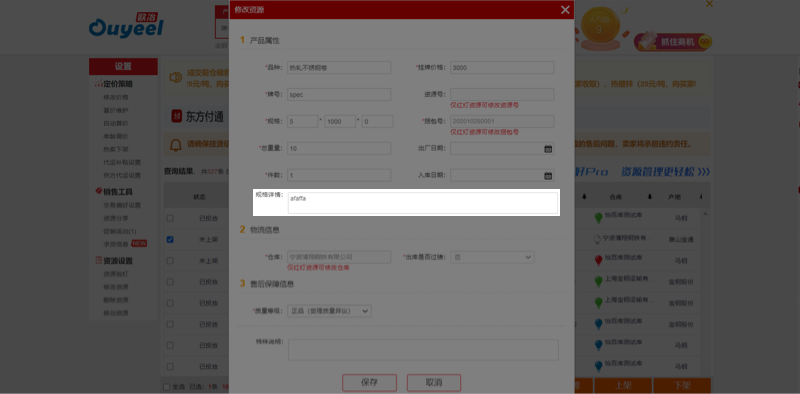Image resolution: width=800 pixels, height=394 pixels.
Task: Collapse the table with the up chevron
Action: (x=706, y=214)
